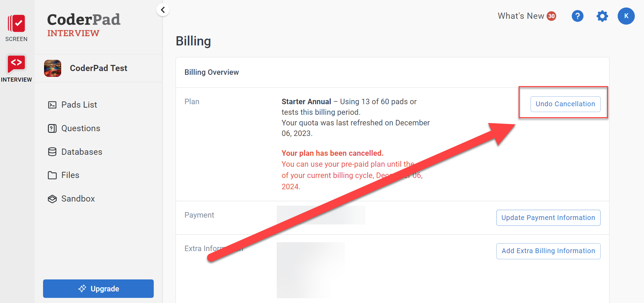Click the Questions sidebar icon
The image size is (644, 303).
pyautogui.click(x=52, y=128)
